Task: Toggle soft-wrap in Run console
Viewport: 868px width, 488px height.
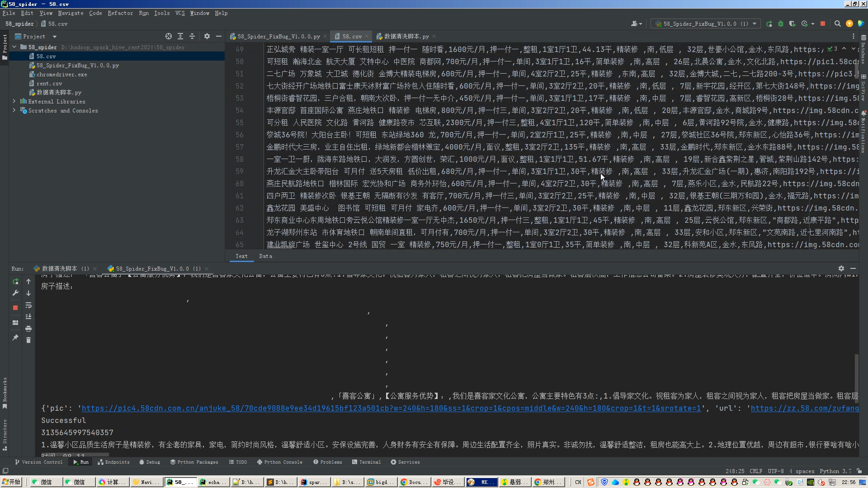Action: [x=28, y=305]
